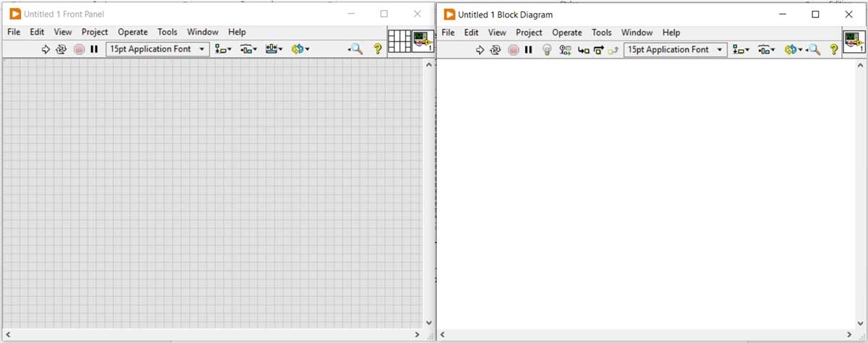Click Run Continuously in Block Diagram toolbar
Viewport: 868px width, 343px height.
(x=495, y=49)
